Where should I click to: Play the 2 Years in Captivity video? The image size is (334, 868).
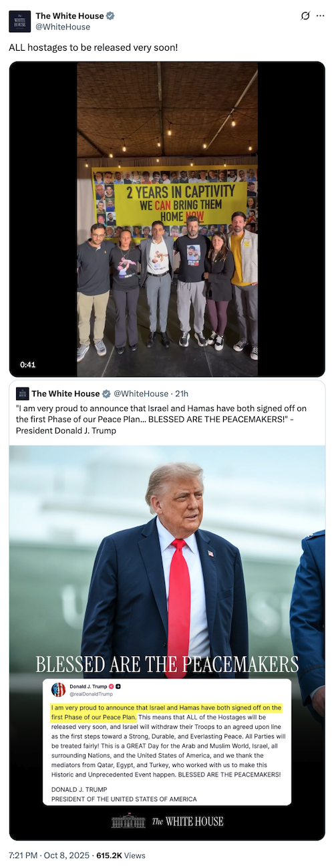pyautogui.click(x=167, y=219)
